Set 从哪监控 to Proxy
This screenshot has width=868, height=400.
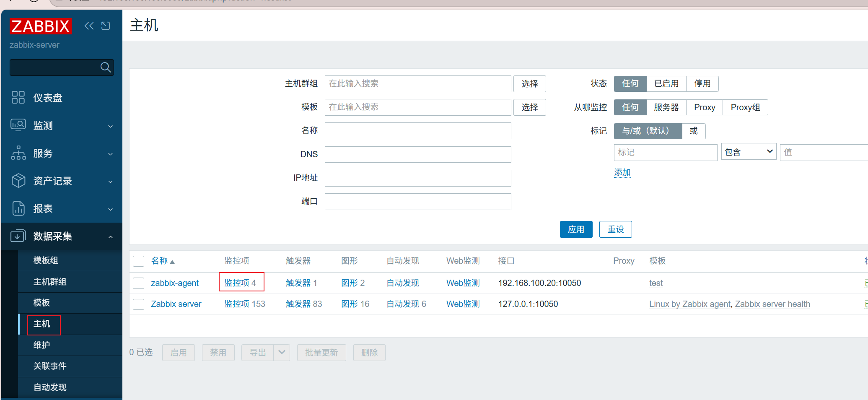click(705, 107)
